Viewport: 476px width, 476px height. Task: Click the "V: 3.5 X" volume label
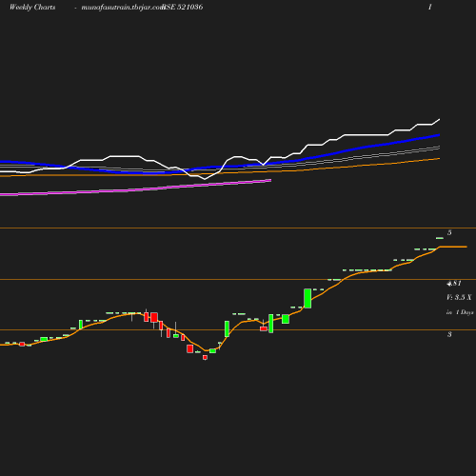click(x=459, y=297)
